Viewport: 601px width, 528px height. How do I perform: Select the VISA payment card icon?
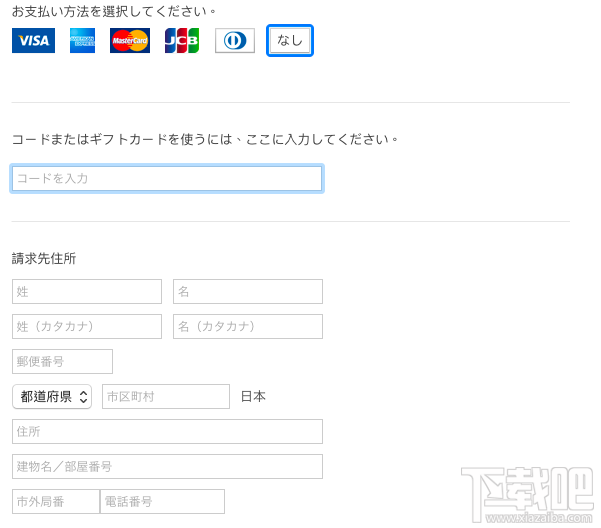pyautogui.click(x=33, y=40)
